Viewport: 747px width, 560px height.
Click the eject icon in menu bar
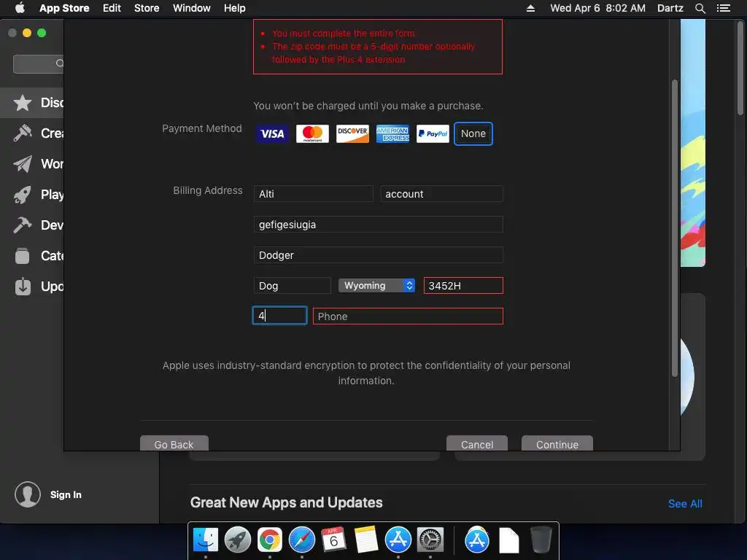pyautogui.click(x=531, y=8)
